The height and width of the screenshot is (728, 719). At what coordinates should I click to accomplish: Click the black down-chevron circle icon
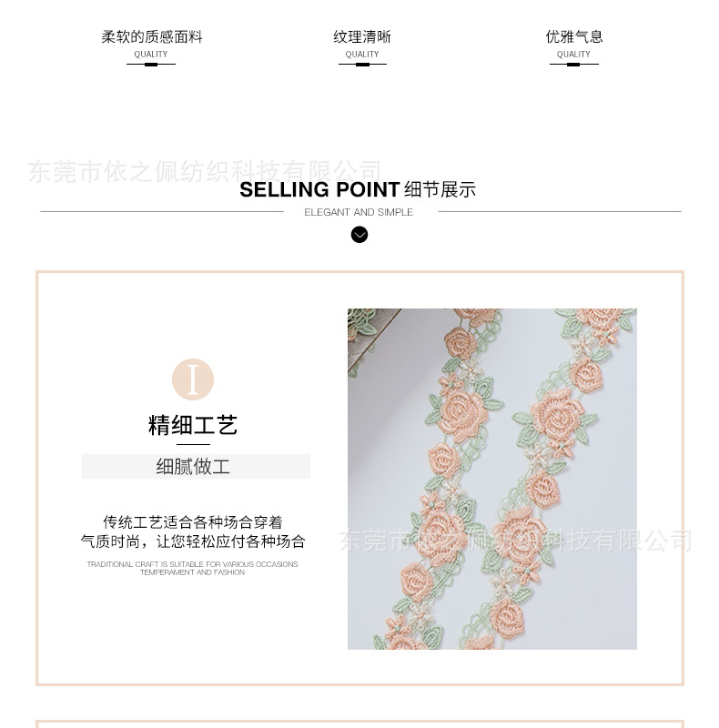coord(359,235)
